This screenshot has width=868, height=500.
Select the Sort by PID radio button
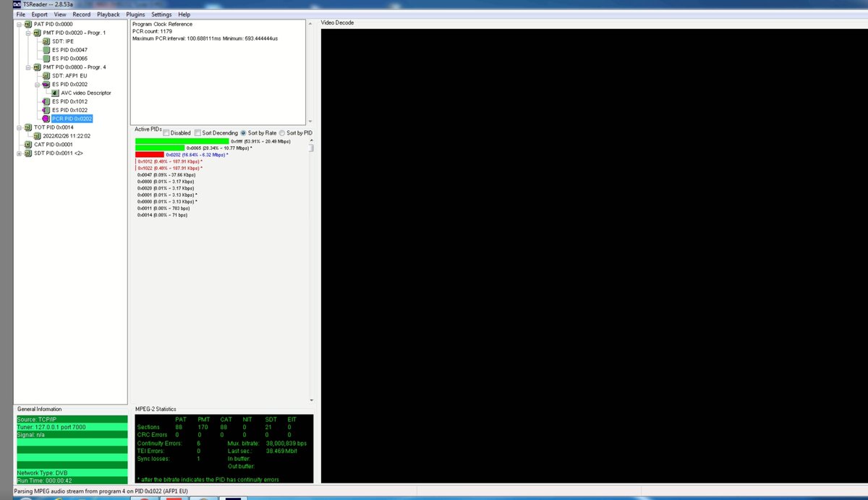click(x=282, y=132)
